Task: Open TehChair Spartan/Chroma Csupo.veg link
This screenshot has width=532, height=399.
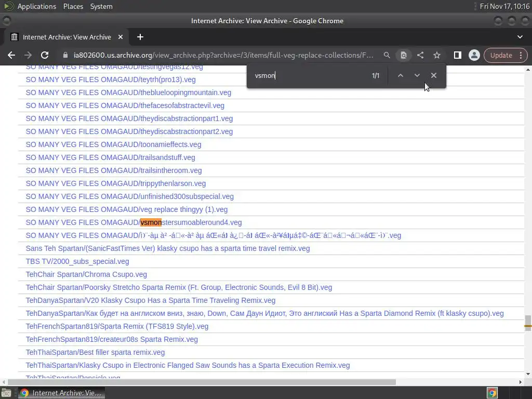Action: pyautogui.click(x=86, y=274)
